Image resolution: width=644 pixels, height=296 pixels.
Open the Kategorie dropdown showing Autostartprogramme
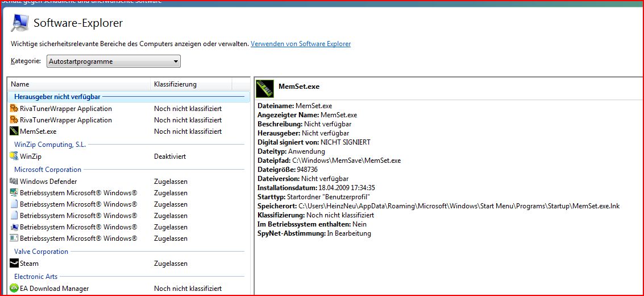click(114, 61)
